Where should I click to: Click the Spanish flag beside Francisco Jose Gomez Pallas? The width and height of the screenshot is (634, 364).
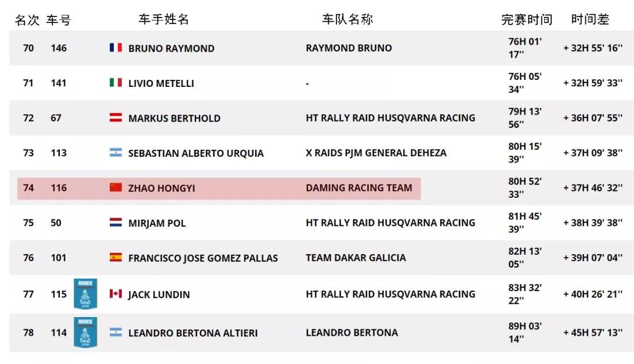pos(116,257)
